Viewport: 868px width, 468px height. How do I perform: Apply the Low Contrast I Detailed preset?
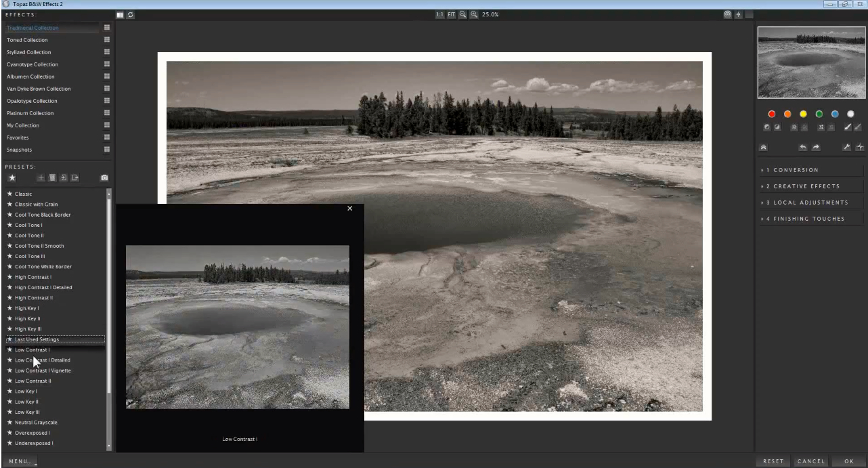pyautogui.click(x=42, y=360)
